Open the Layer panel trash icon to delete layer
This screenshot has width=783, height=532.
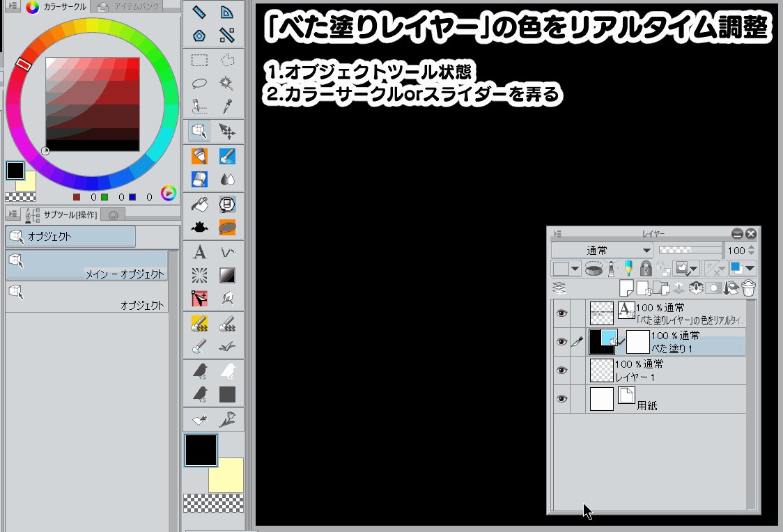coord(749,287)
